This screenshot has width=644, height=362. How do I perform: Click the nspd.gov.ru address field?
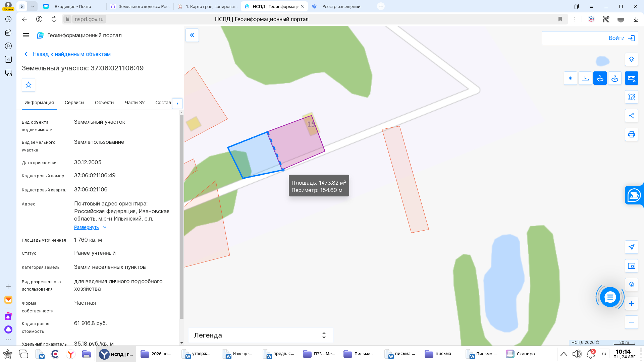point(89,19)
